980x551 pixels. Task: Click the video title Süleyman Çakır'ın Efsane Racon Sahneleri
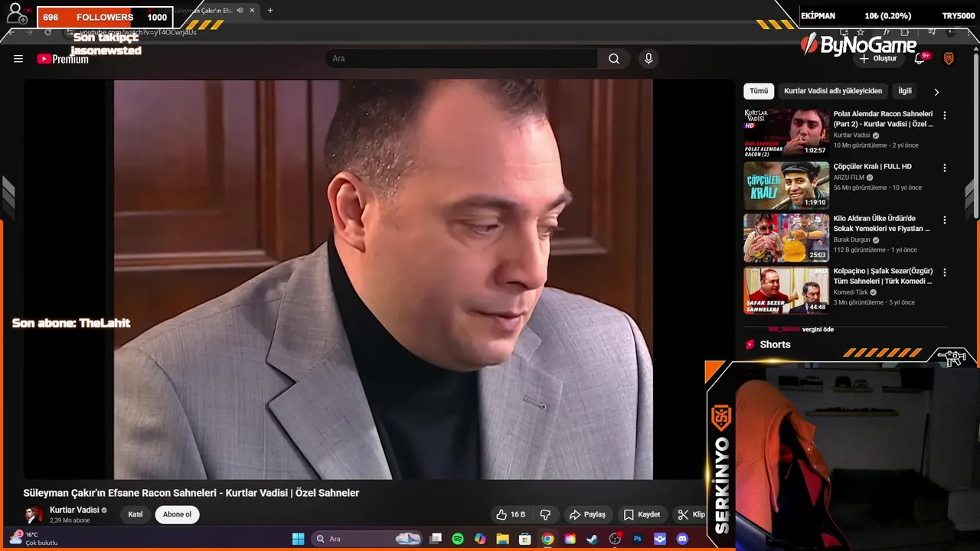coord(191,493)
